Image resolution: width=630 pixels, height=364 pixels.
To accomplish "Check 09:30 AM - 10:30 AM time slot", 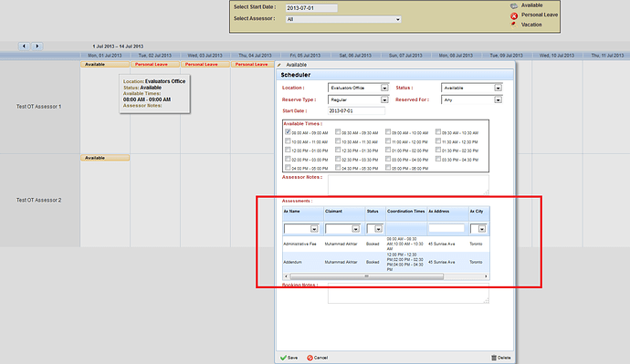I will [438, 131].
